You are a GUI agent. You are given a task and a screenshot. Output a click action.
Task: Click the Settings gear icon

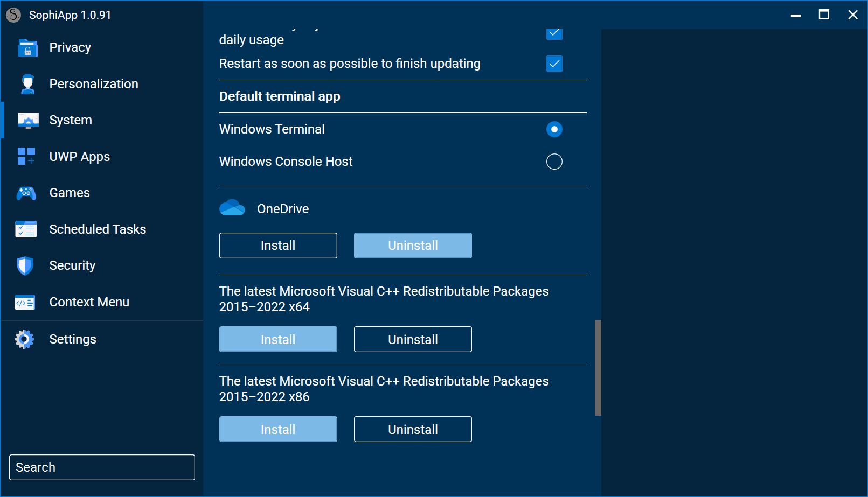point(25,339)
